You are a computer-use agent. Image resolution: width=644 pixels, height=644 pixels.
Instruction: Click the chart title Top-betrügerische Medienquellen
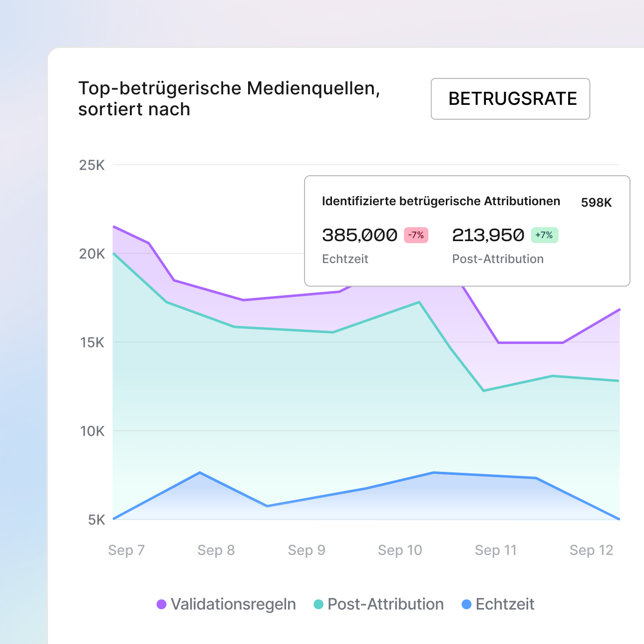pyautogui.click(x=229, y=88)
